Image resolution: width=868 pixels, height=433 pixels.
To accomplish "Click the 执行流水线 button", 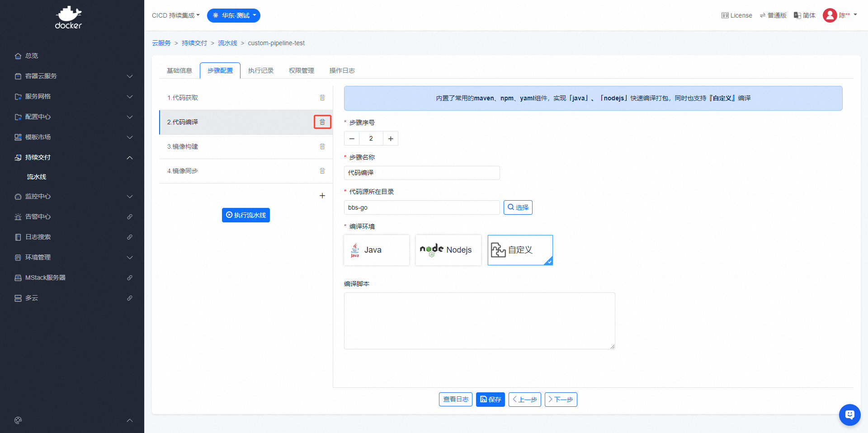I will tap(246, 215).
